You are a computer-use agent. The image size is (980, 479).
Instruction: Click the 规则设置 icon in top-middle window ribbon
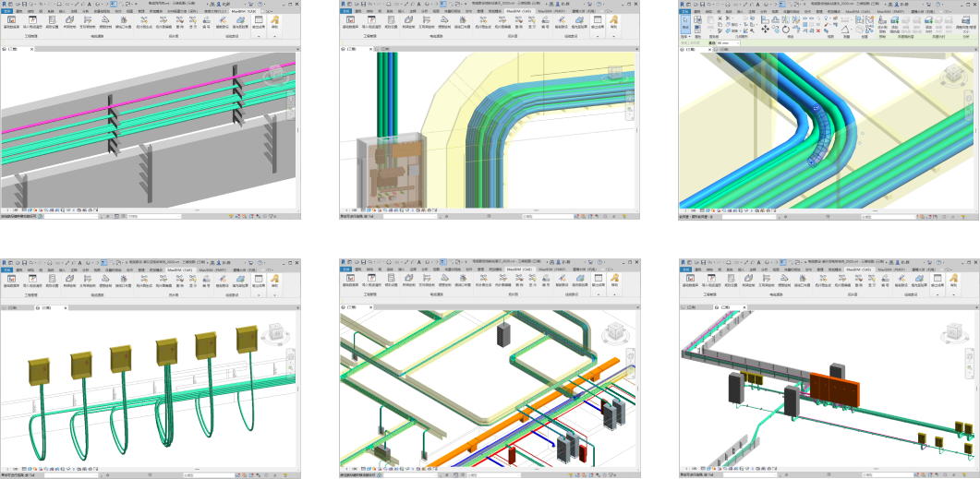click(x=390, y=20)
